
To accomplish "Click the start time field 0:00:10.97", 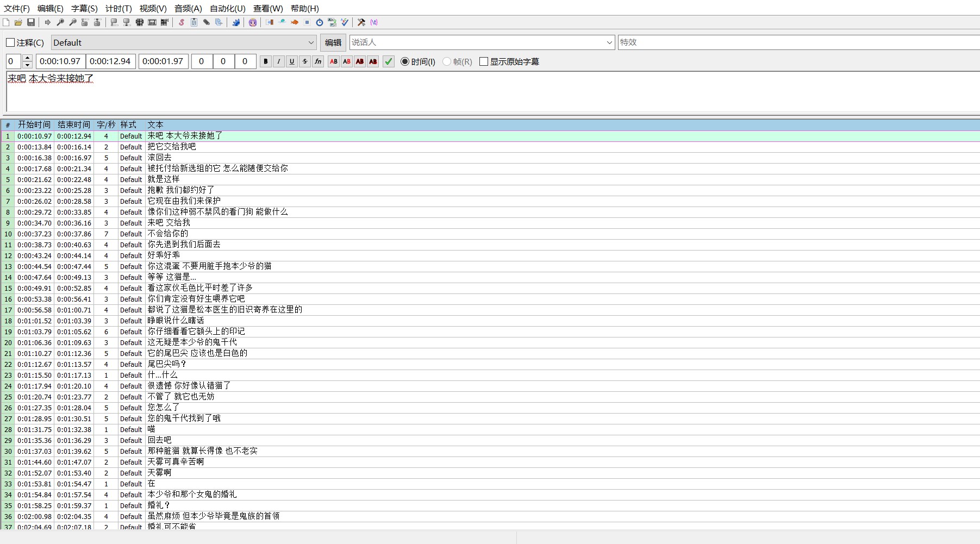I will tap(60, 61).
